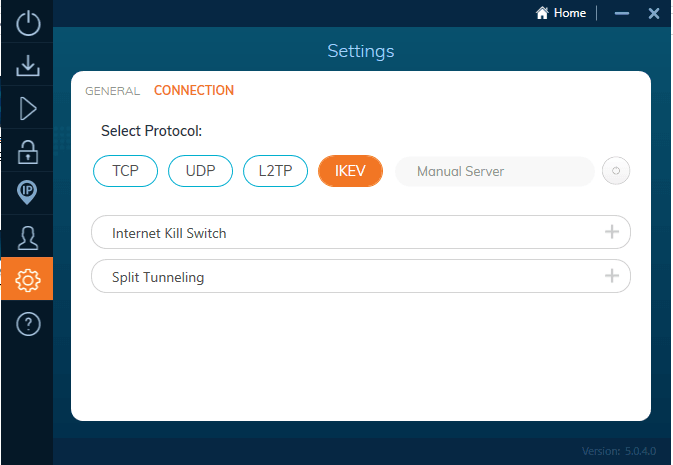Open the IP location pin icon
Image resolution: width=673 pixels, height=465 pixels.
pyautogui.click(x=27, y=192)
